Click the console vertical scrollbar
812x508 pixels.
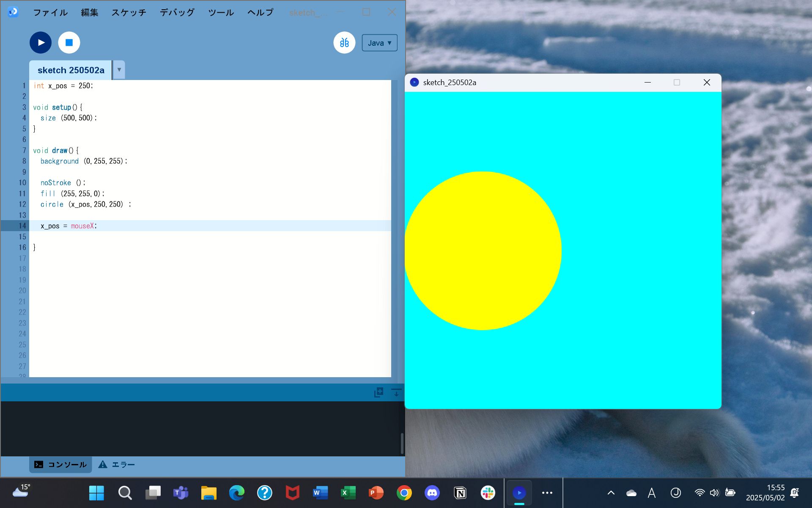point(402,443)
